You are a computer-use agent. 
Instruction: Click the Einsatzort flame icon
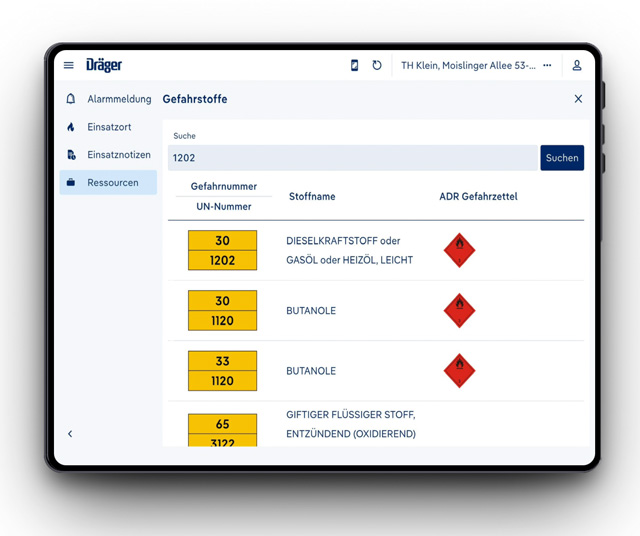pyautogui.click(x=71, y=127)
